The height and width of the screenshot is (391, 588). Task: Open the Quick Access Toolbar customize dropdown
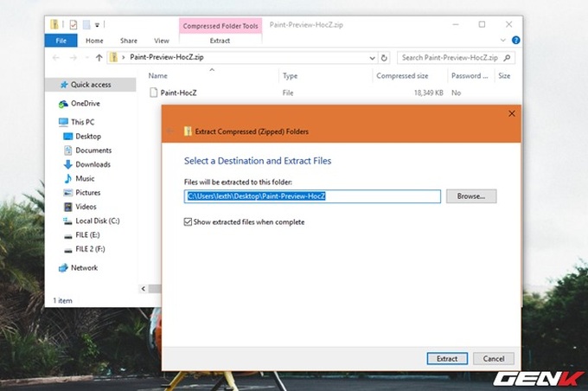point(98,25)
